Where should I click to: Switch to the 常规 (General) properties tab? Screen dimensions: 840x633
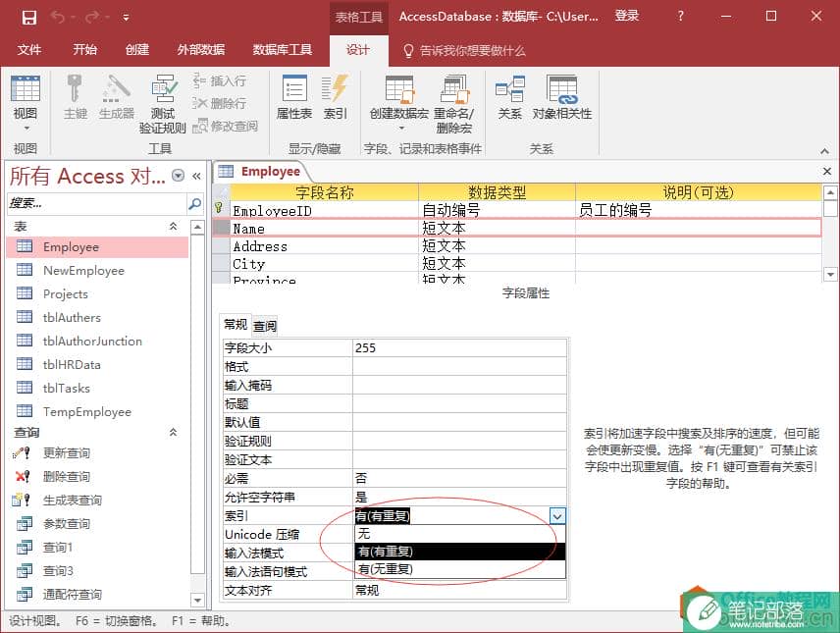tap(236, 325)
